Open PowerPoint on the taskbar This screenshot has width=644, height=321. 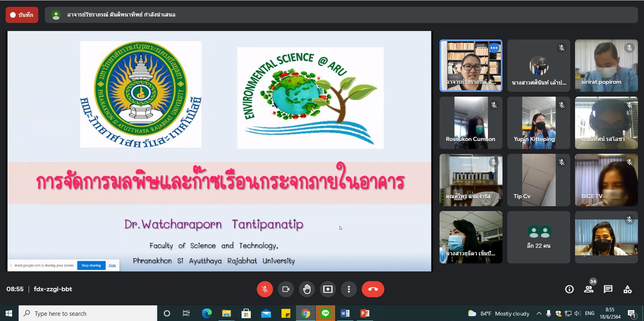(x=365, y=313)
